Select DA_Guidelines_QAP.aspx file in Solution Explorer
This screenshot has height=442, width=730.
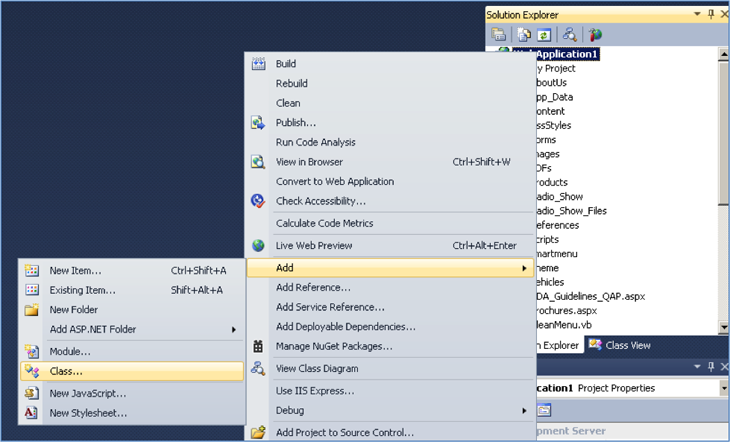[x=590, y=296]
